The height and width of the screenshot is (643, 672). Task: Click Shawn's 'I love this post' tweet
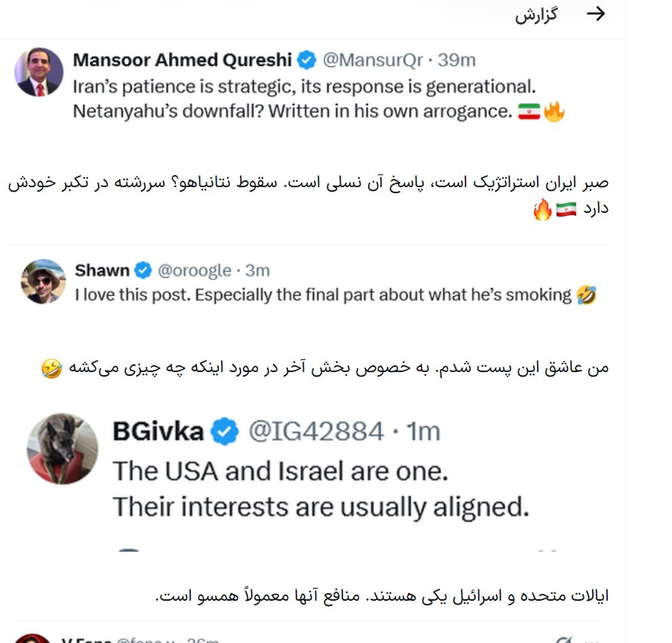coord(324,295)
